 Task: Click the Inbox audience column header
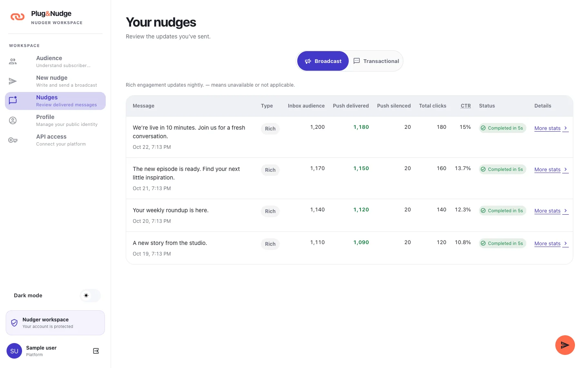pos(306,105)
